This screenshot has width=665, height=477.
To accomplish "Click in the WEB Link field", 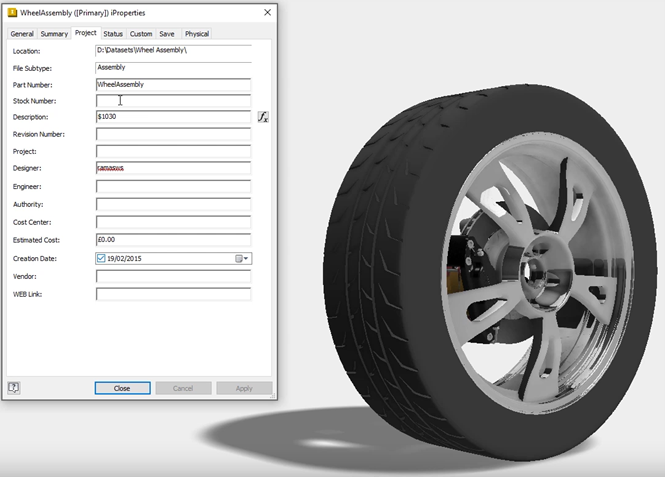I will 173,294.
